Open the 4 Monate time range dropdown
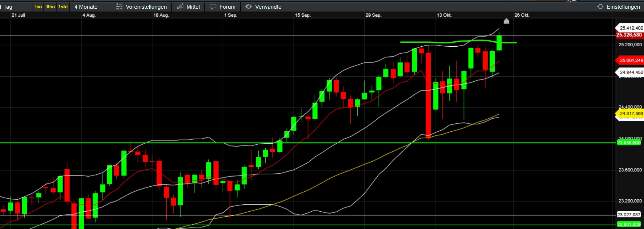The width and height of the screenshot is (644, 229). pos(86,7)
